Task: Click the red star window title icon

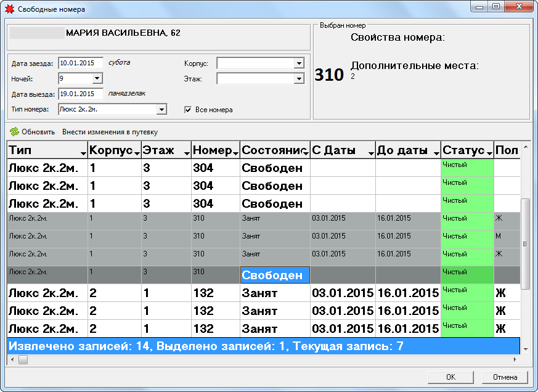Action: (9, 9)
